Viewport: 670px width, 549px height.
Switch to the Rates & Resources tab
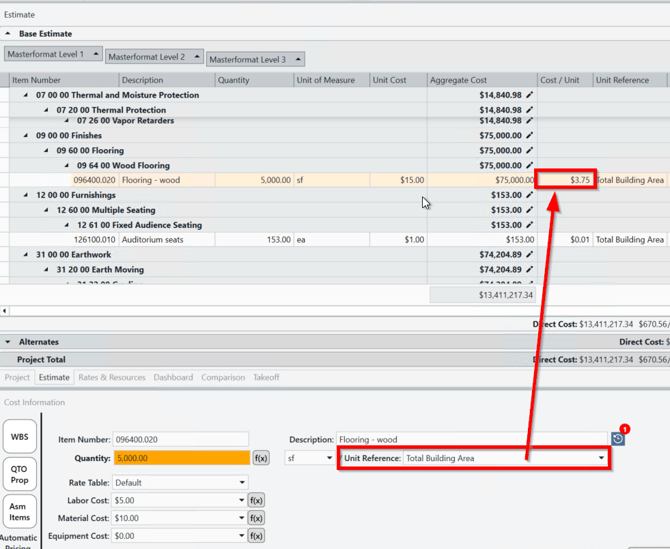(x=111, y=378)
